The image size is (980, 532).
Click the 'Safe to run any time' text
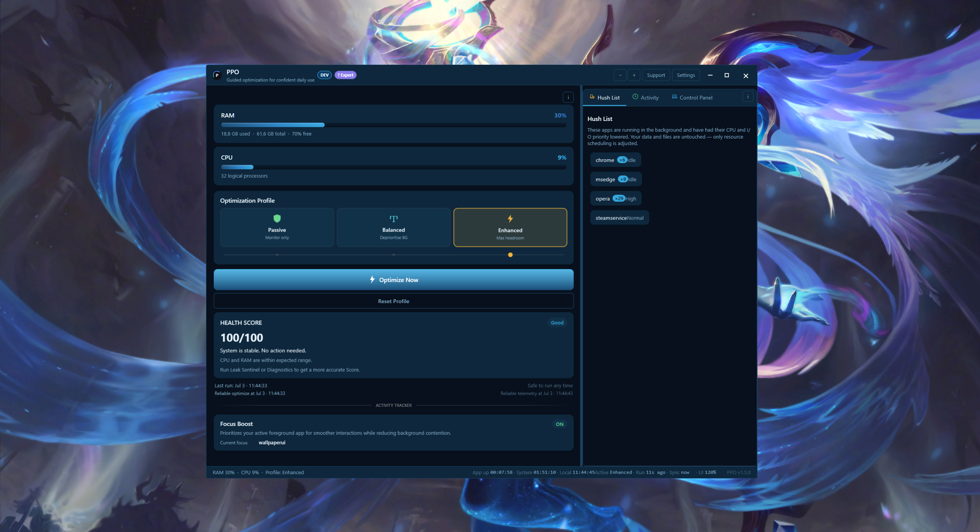point(550,386)
